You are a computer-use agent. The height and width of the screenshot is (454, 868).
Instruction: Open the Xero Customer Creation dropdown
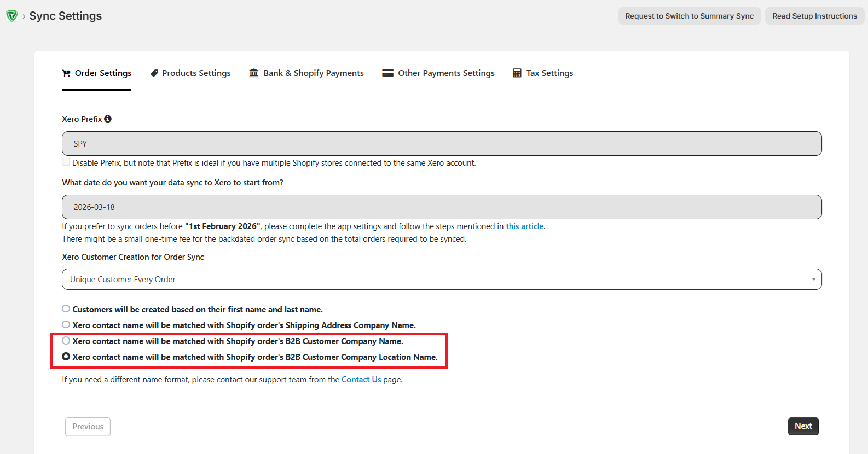tap(442, 280)
